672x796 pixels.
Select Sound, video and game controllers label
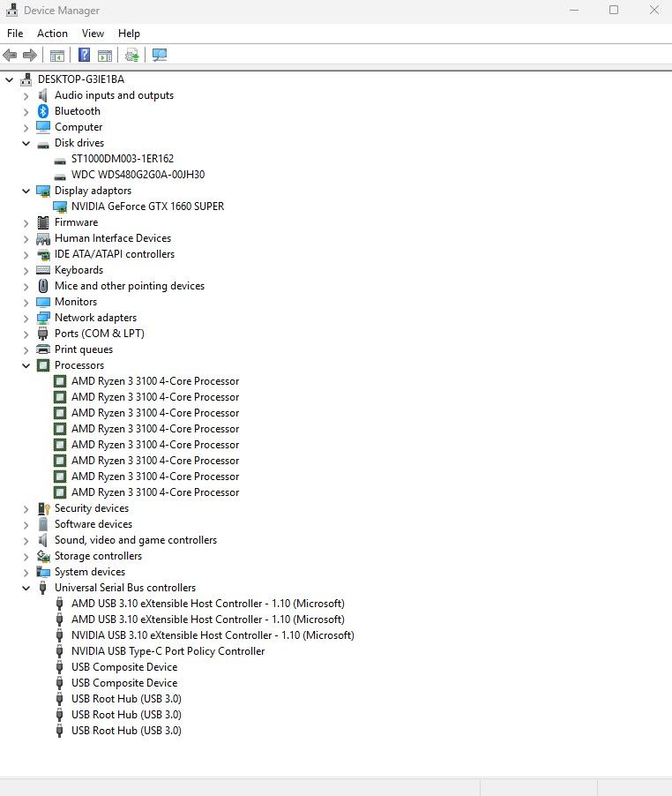click(136, 540)
